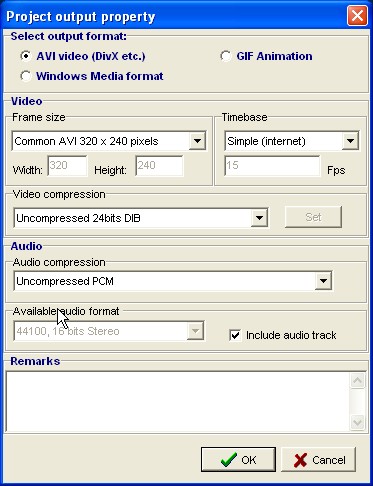Close the Project output property dialog
The image size is (373, 486).
tap(357, 16)
